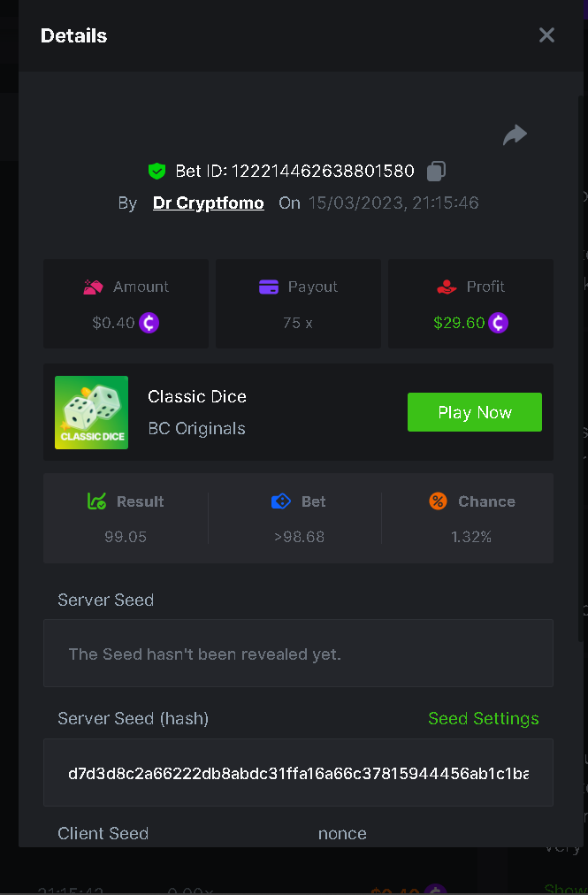Screen dimensions: 588x895
Task: Click the Payout card icon
Action: coord(269,287)
